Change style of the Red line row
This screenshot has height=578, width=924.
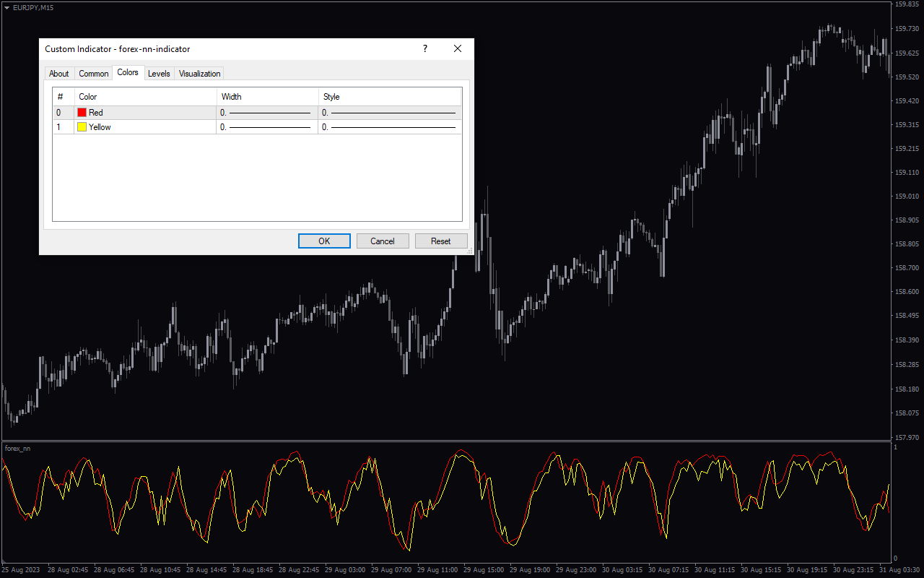[390, 113]
